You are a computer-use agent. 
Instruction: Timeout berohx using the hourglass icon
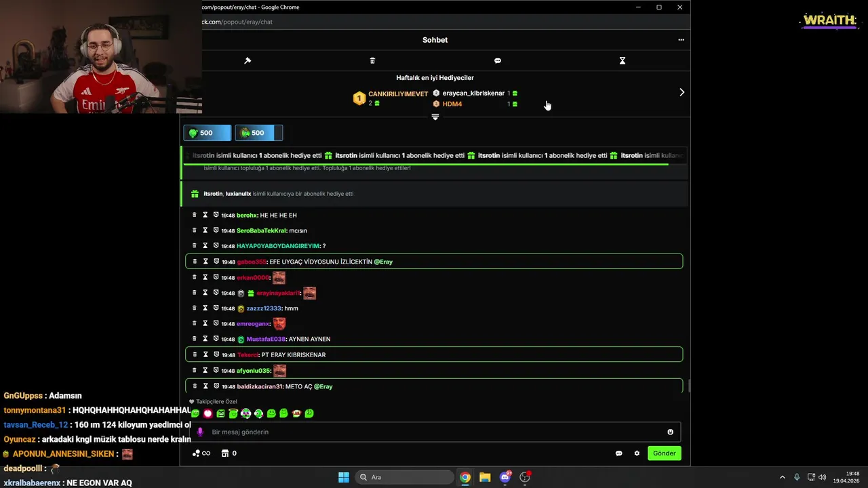205,215
